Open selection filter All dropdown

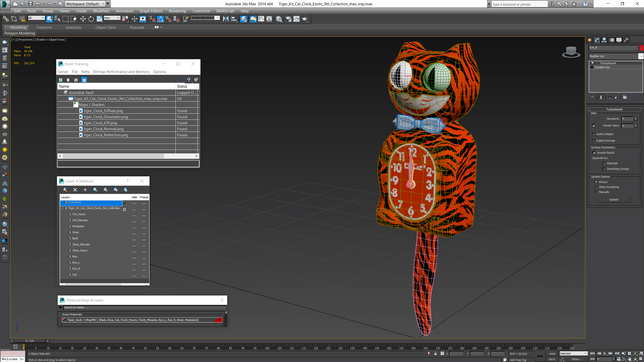36,18
